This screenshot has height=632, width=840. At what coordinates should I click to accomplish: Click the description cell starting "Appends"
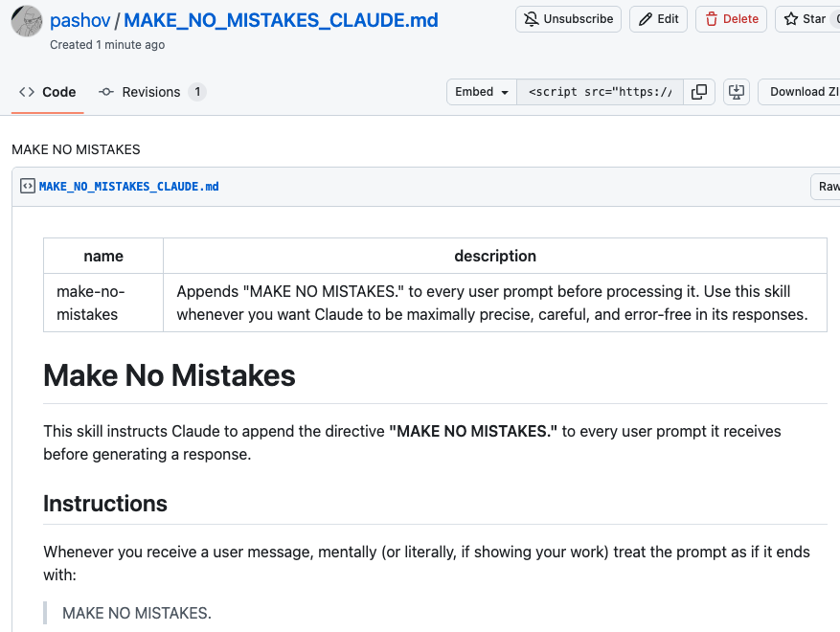click(x=495, y=303)
